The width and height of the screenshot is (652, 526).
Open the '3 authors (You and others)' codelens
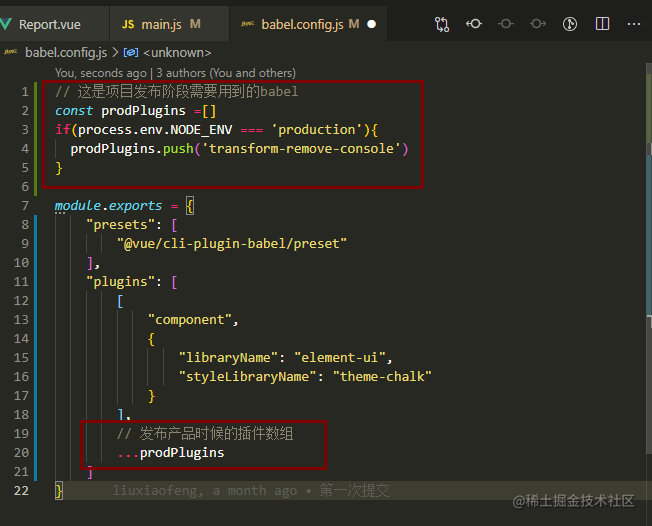(x=226, y=73)
